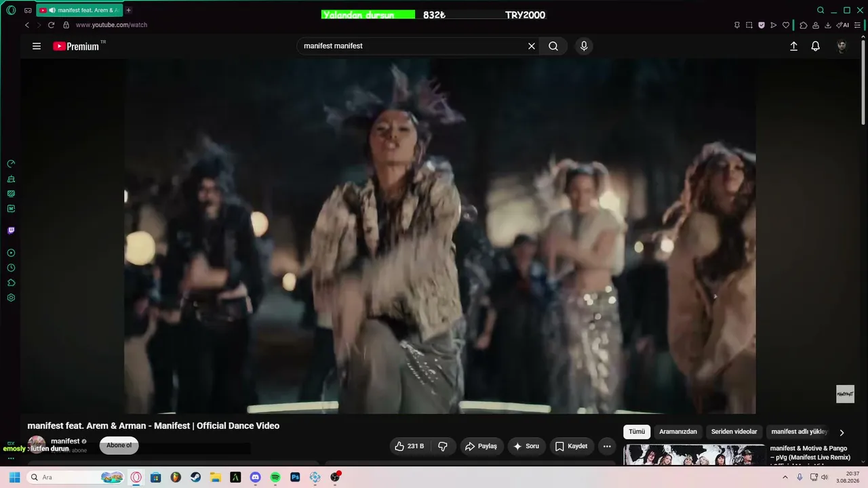Open sidebar settings gear
The image size is (868, 488).
click(11, 298)
